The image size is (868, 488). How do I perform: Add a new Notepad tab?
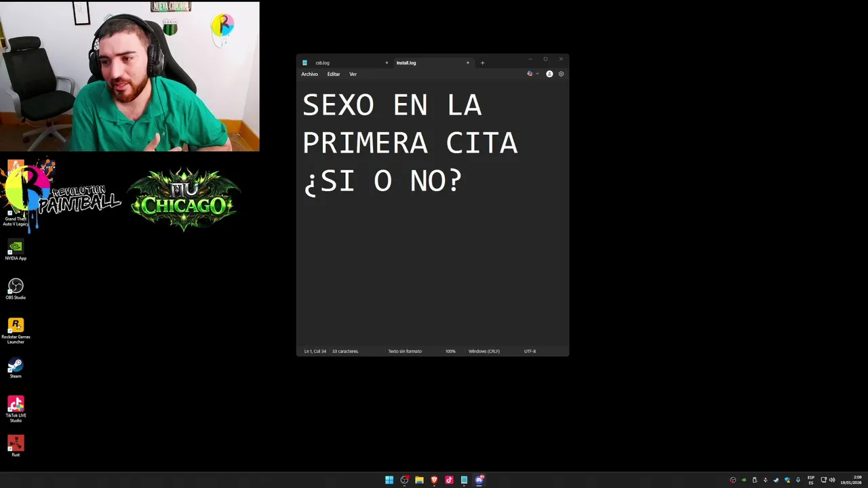pyautogui.click(x=482, y=63)
